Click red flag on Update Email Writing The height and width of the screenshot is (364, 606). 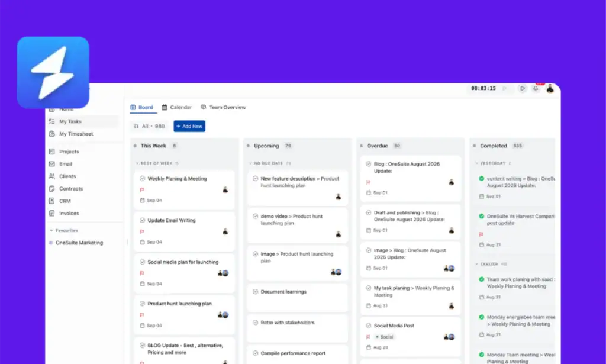click(142, 231)
